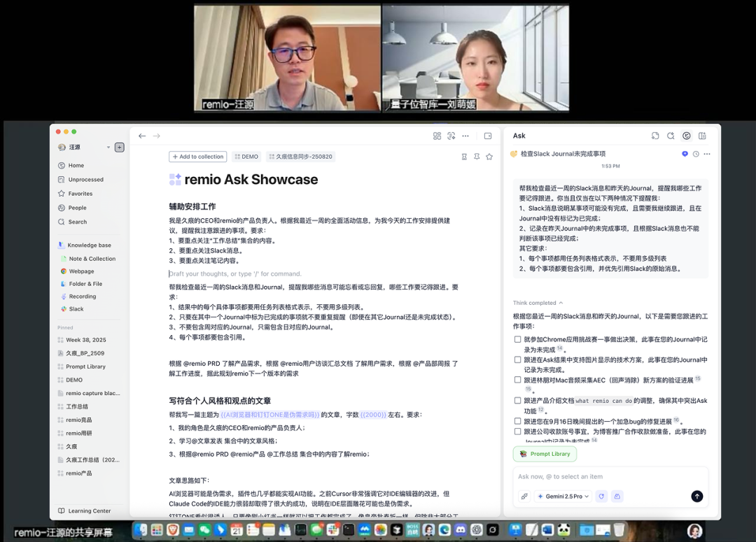The width and height of the screenshot is (756, 542).
Task: Check the Chrome应用挑战赛 task checkbox
Action: coord(517,340)
